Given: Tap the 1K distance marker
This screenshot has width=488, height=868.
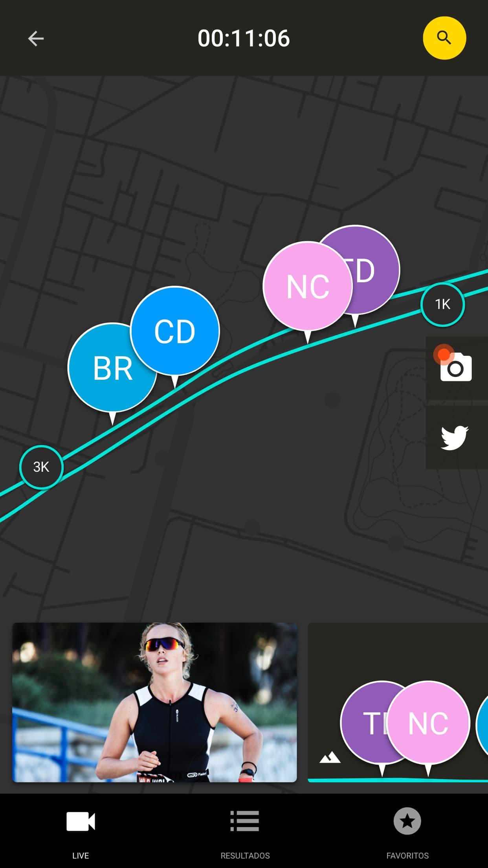Looking at the screenshot, I should (x=443, y=304).
